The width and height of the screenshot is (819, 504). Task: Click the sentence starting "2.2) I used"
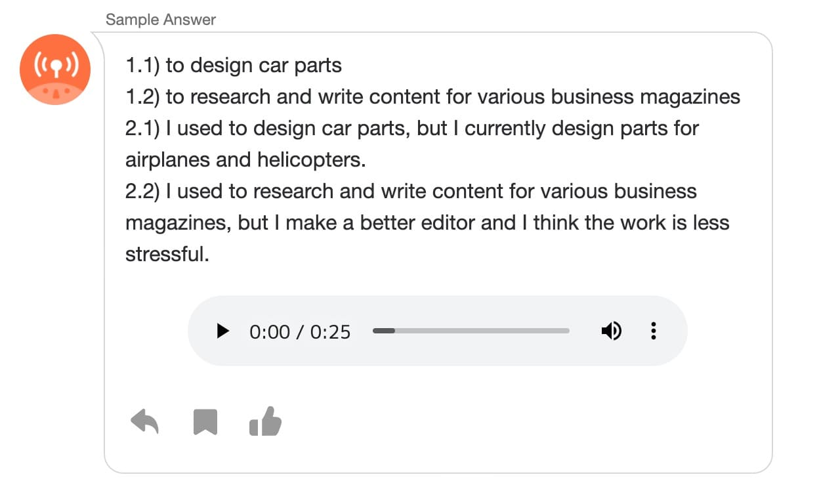(x=411, y=192)
